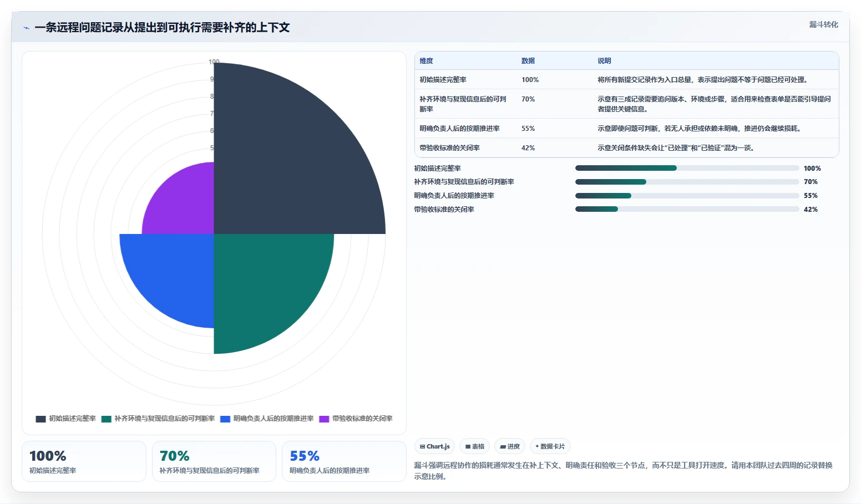Open the 70% 补齐环境与复现信息 data card
Image resolution: width=861 pixels, height=504 pixels.
214,461
